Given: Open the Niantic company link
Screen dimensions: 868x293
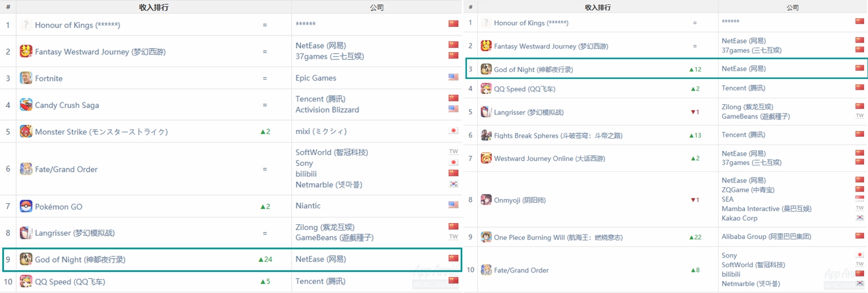Looking at the screenshot, I should pos(308,205).
